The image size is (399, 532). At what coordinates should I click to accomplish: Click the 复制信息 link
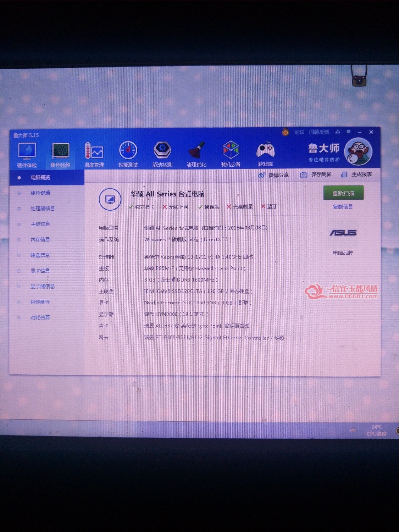[x=343, y=207]
